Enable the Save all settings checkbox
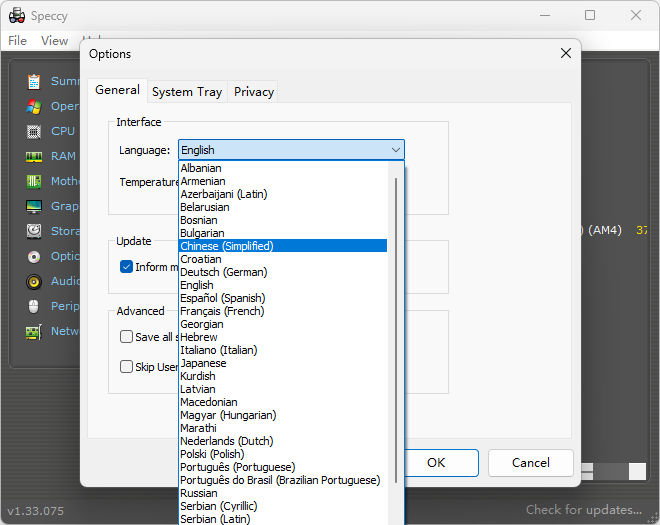Image resolution: width=660 pixels, height=525 pixels. (x=127, y=337)
